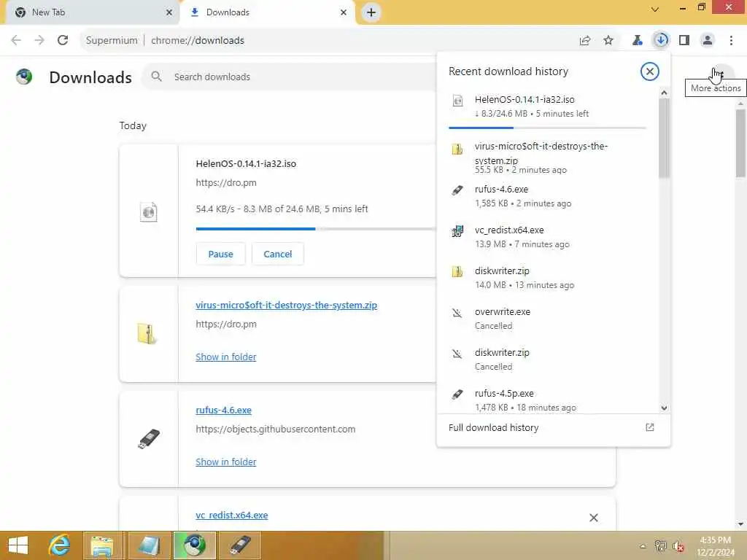Select rufus-4.5p.exe entry in popup
The image size is (747, 560).
click(547, 400)
